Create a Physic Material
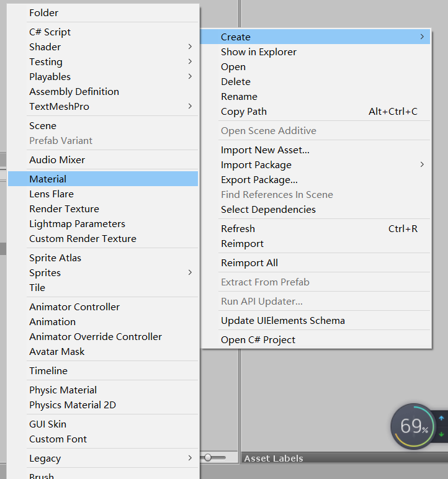The height and width of the screenshot is (479, 448). [x=103, y=390]
